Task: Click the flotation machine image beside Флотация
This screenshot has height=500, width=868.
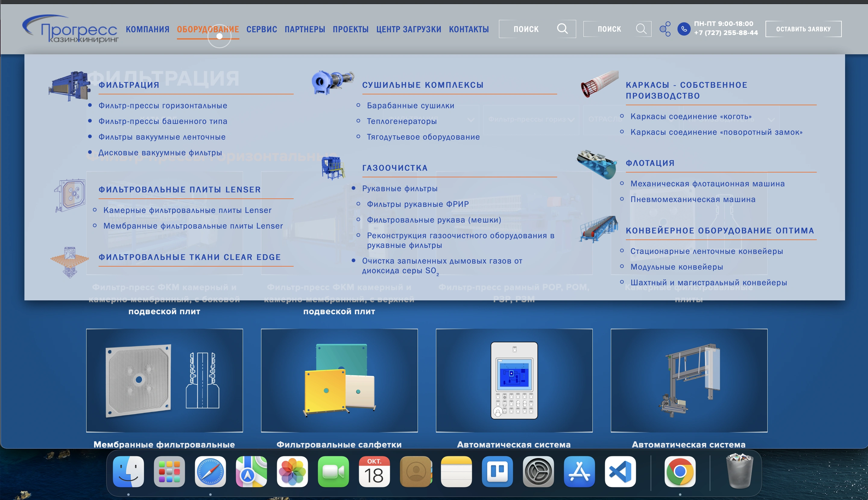Action: pyautogui.click(x=597, y=164)
